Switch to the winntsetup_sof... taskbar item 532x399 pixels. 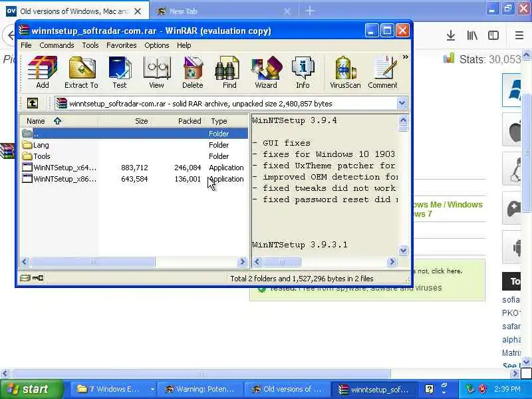375,389
